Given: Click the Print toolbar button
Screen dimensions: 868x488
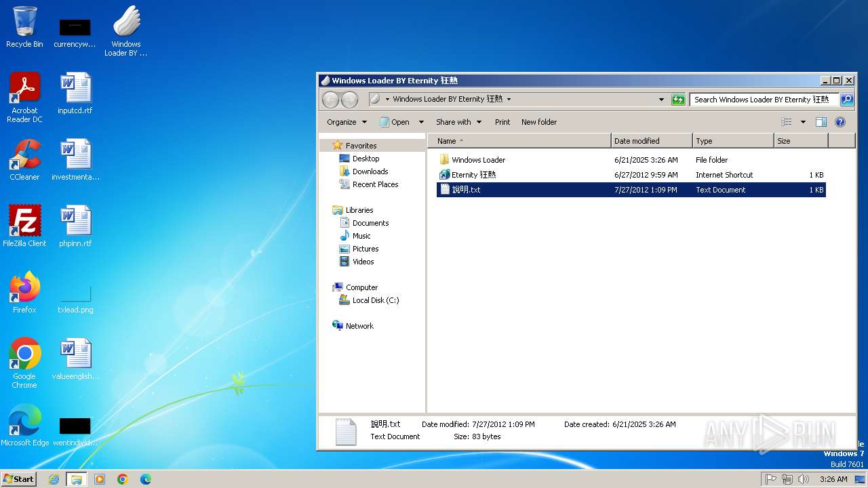Looking at the screenshot, I should point(502,122).
